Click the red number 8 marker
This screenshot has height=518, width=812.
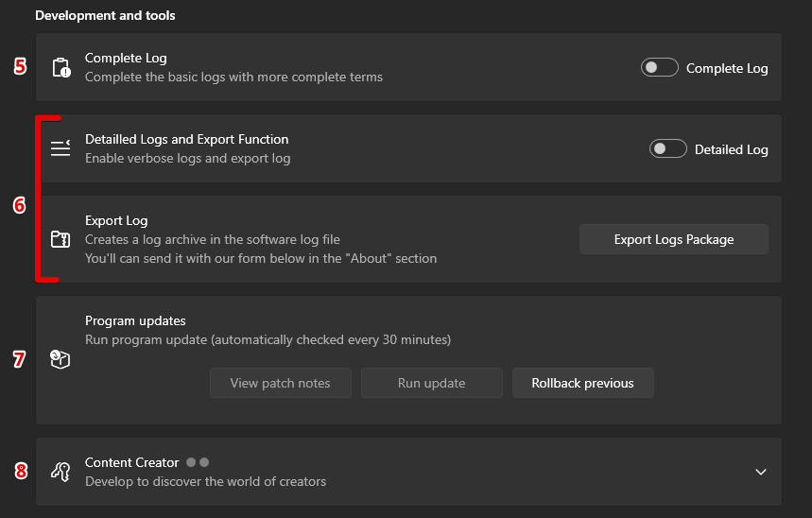[20, 471]
